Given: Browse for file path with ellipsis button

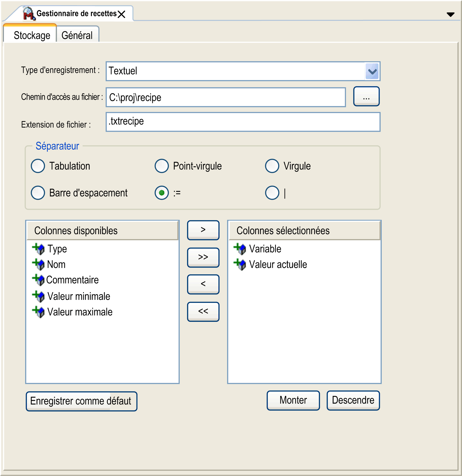Looking at the screenshot, I should point(366,96).
